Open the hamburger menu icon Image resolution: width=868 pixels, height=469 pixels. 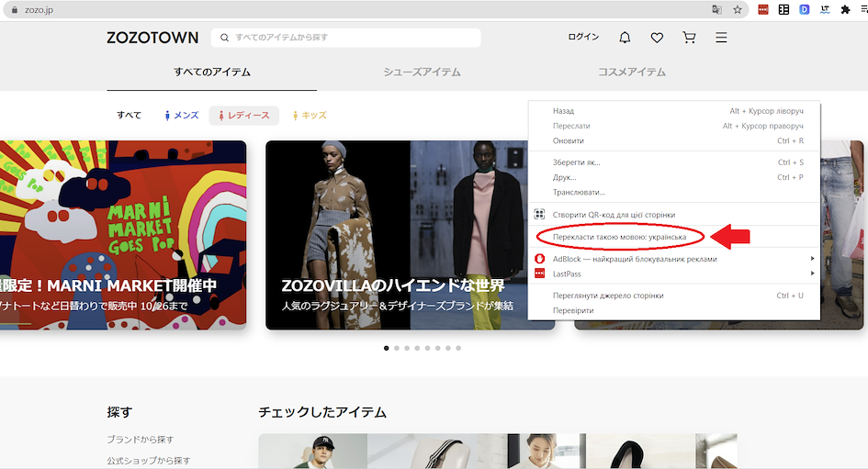[x=721, y=38]
